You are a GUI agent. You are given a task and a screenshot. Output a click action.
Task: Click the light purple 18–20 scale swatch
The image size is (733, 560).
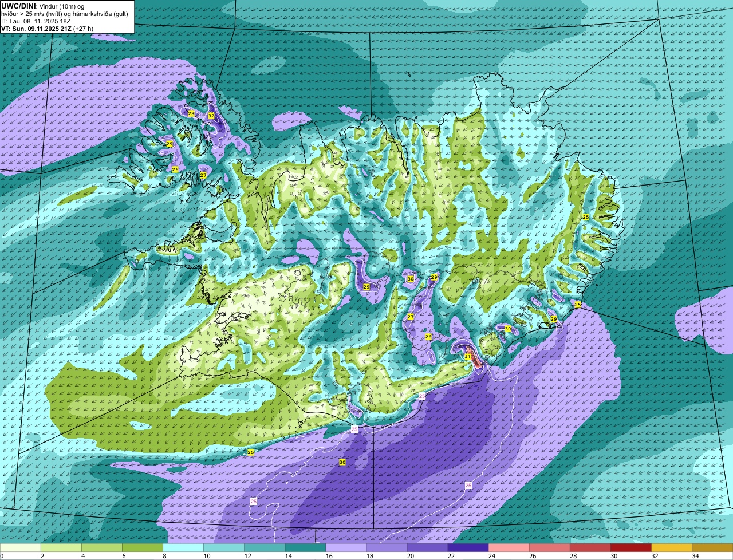[x=387, y=548]
